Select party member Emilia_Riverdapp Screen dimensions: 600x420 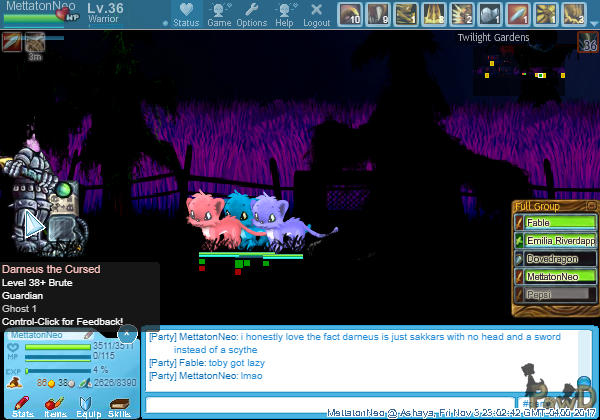click(560, 240)
